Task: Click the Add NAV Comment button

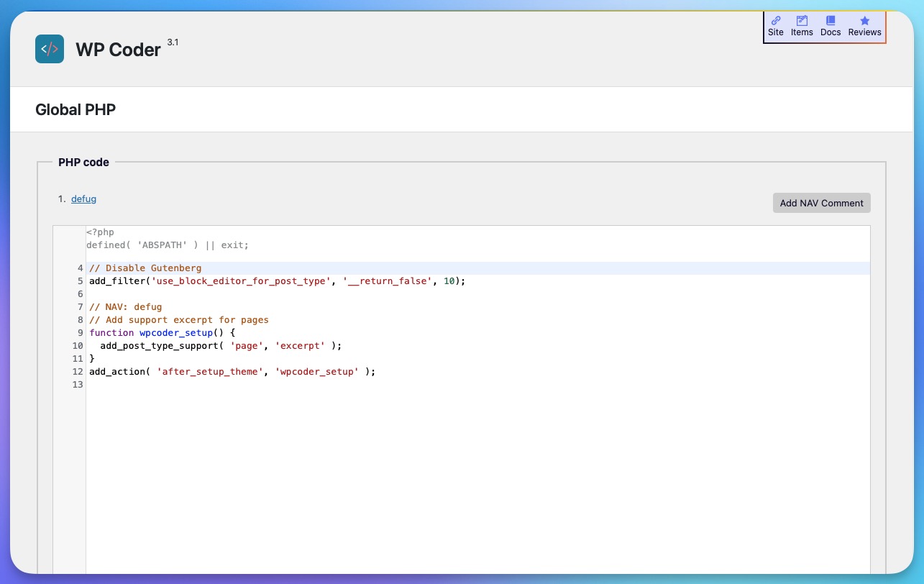Action: 822,203
